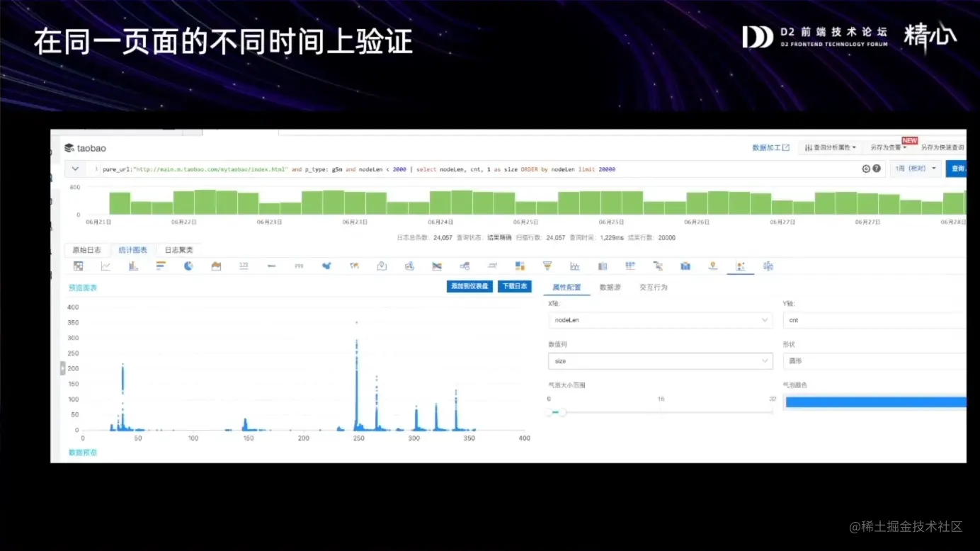Click the taobao logstore stack icon
980x551 pixels.
[x=69, y=148]
